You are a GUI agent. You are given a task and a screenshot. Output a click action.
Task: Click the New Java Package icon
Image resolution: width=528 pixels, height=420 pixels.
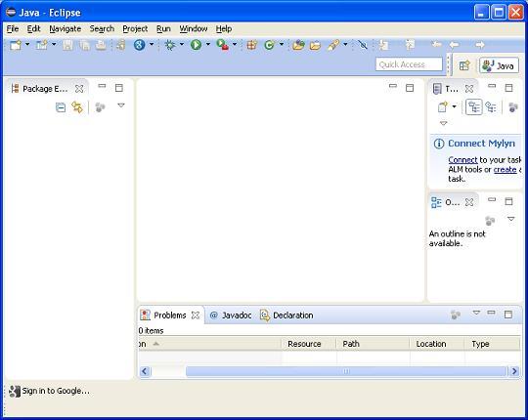[252, 45]
